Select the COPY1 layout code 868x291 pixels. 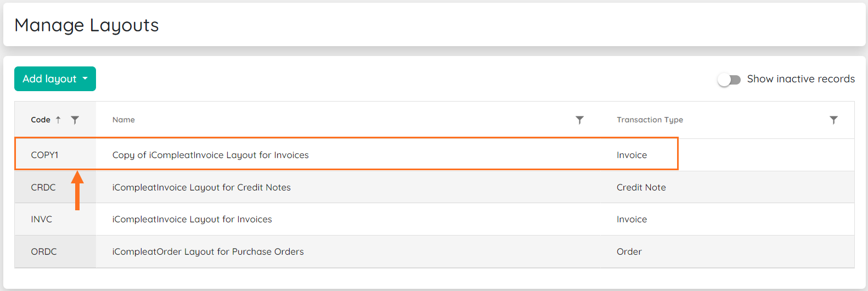tap(44, 155)
